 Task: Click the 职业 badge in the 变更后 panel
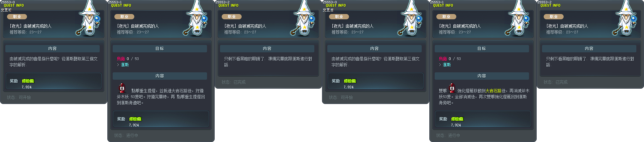click(x=339, y=17)
